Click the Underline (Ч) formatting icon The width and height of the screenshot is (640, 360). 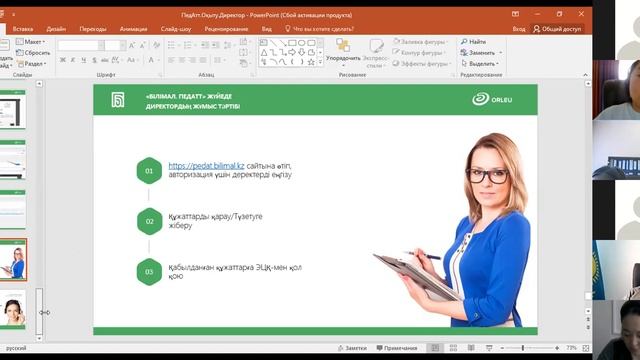[84, 60]
